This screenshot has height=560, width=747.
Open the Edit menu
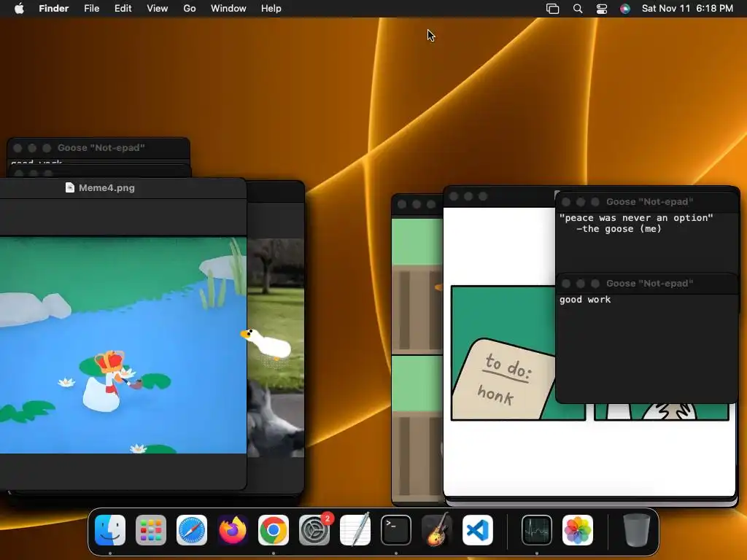pos(123,9)
